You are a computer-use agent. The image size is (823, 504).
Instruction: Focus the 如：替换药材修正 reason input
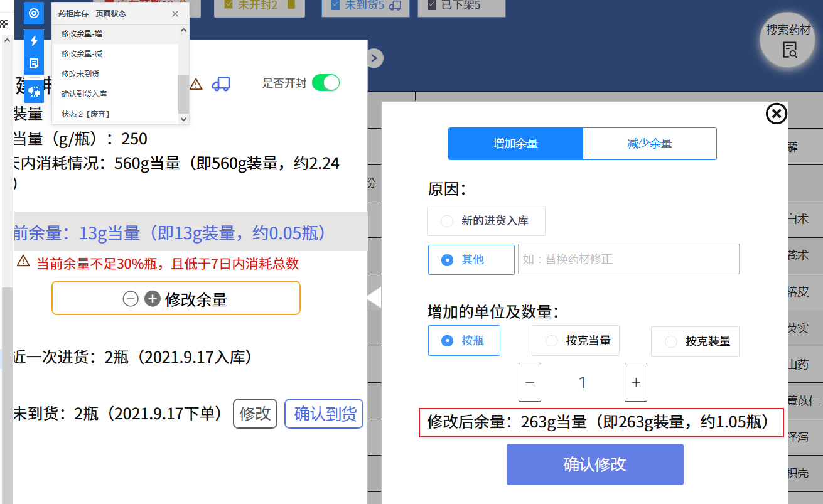coord(628,259)
